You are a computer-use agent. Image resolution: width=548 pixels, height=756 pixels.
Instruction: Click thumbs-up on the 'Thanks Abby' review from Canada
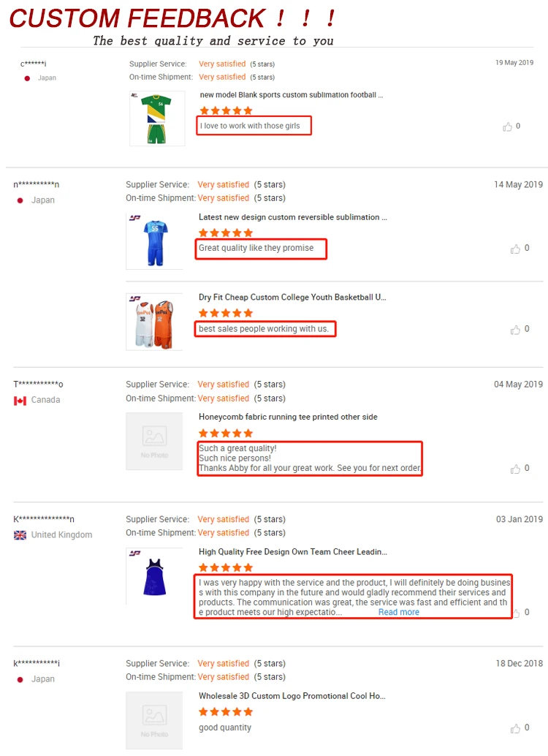[x=515, y=469]
